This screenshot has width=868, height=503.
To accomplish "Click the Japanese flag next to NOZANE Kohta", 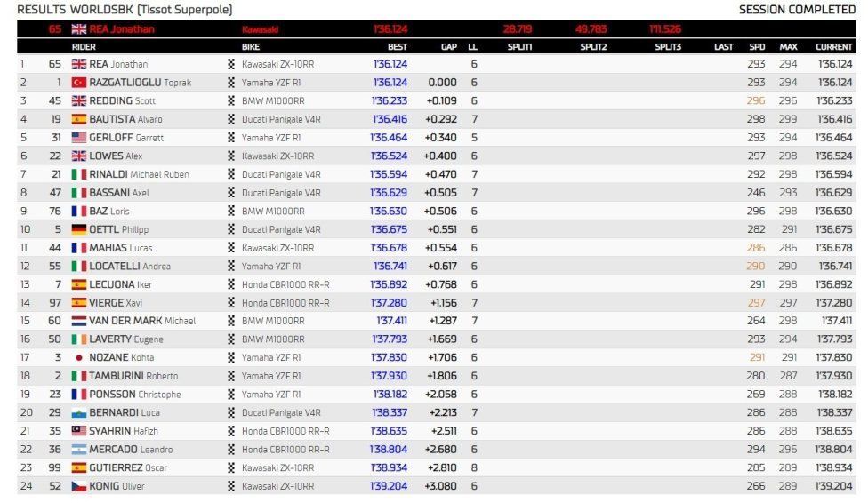I will [78, 357].
